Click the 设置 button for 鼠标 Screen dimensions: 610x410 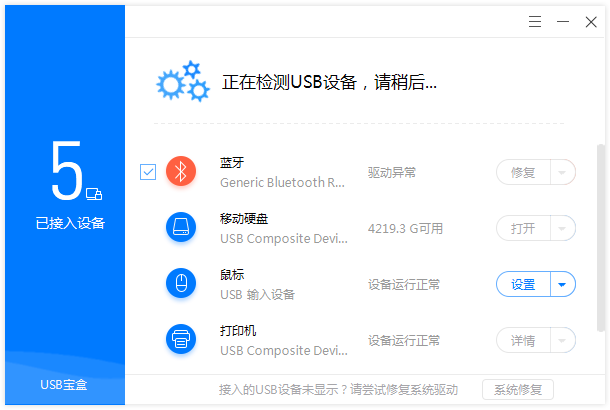coord(523,284)
